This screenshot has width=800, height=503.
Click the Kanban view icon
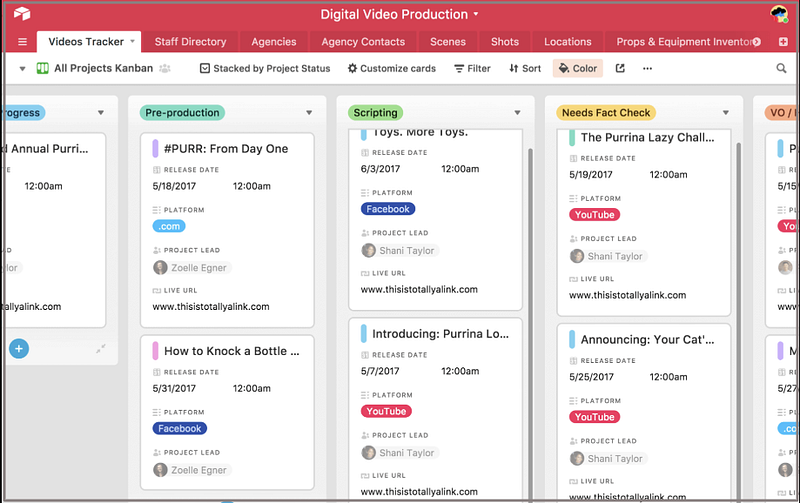(42, 68)
